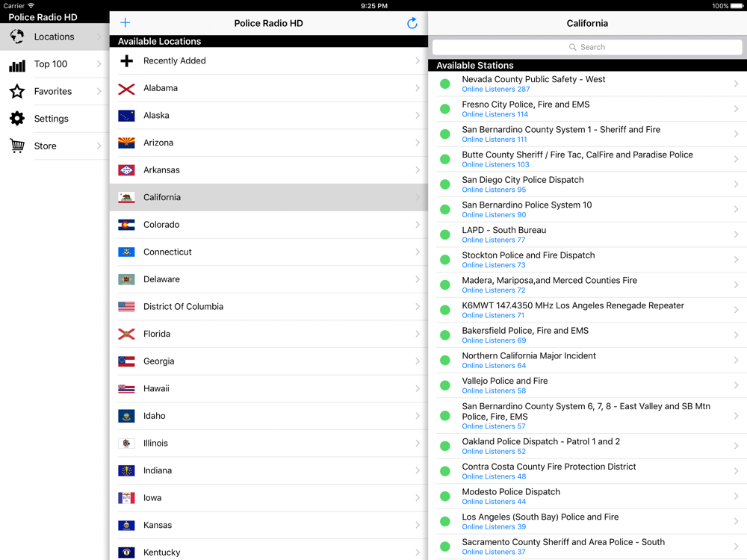
Task: Open chevron on the Alabama row
Action: click(418, 88)
